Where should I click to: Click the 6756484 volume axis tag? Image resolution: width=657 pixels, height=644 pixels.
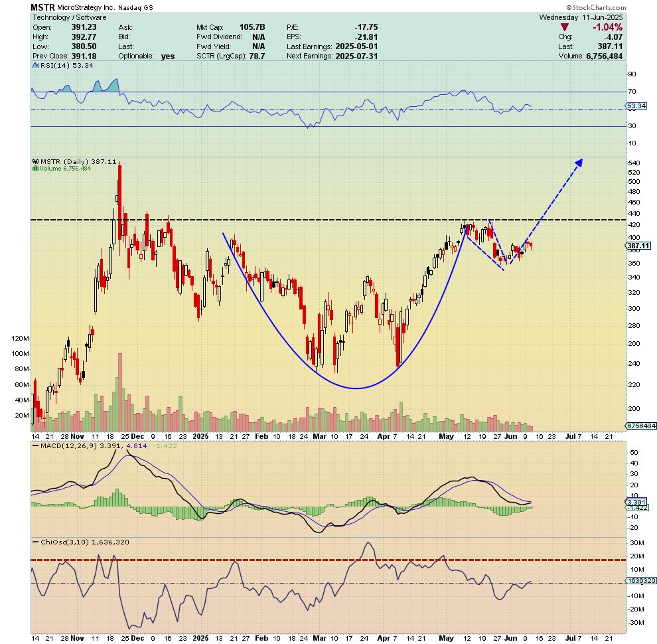[x=638, y=426]
